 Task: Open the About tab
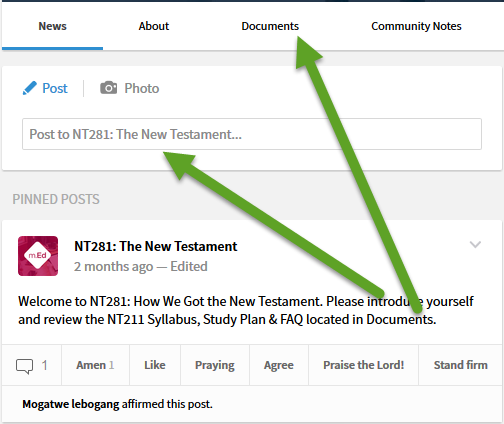tap(154, 26)
